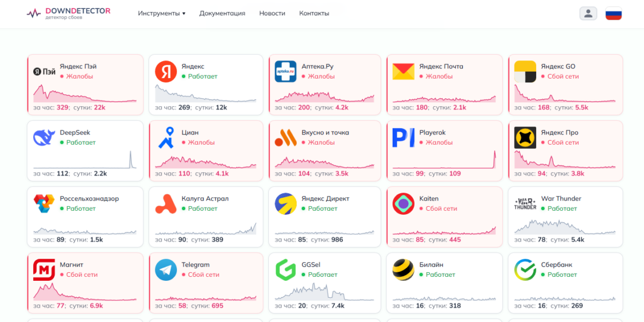
Task: Click the DeepSeek whale icon
Action: (45, 138)
